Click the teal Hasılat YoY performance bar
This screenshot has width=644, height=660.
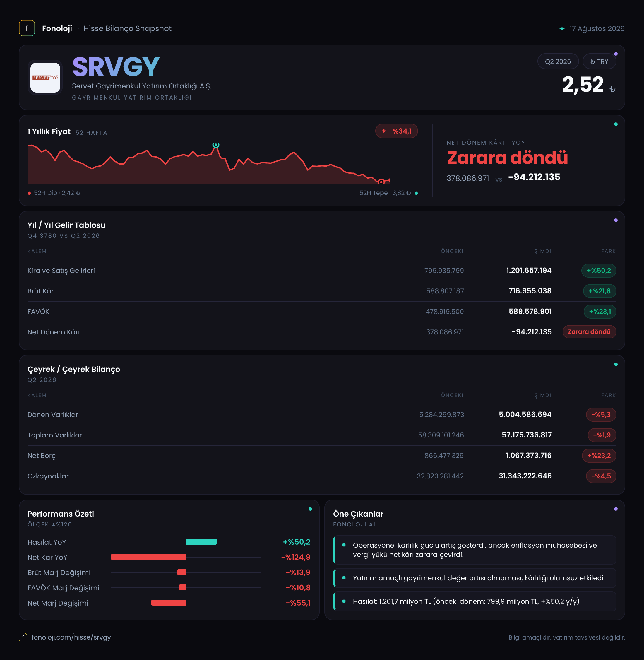201,542
